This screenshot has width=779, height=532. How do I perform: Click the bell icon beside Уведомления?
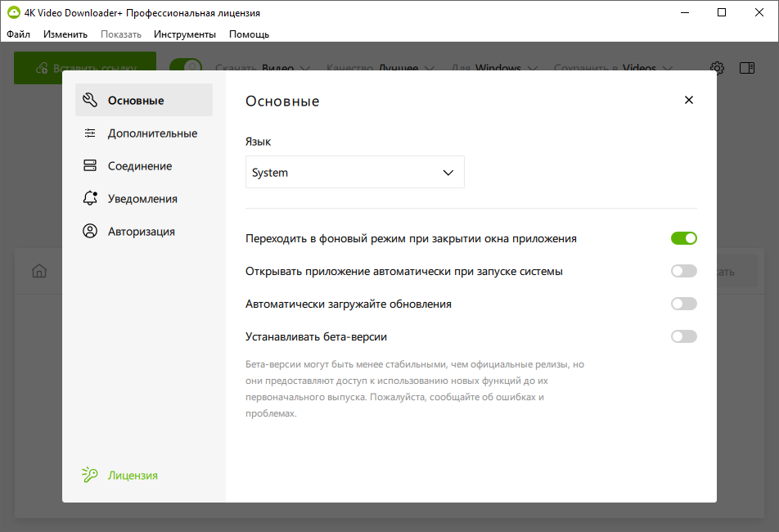click(90, 199)
